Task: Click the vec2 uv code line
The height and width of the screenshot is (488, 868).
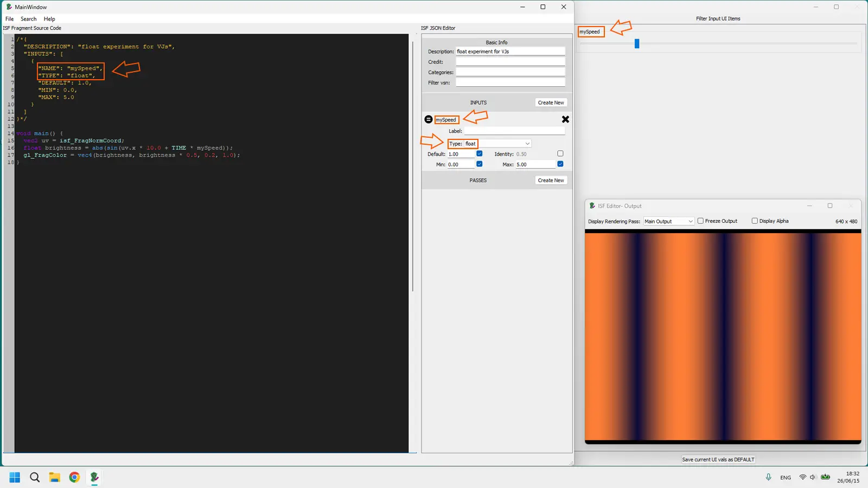Action: coord(74,140)
